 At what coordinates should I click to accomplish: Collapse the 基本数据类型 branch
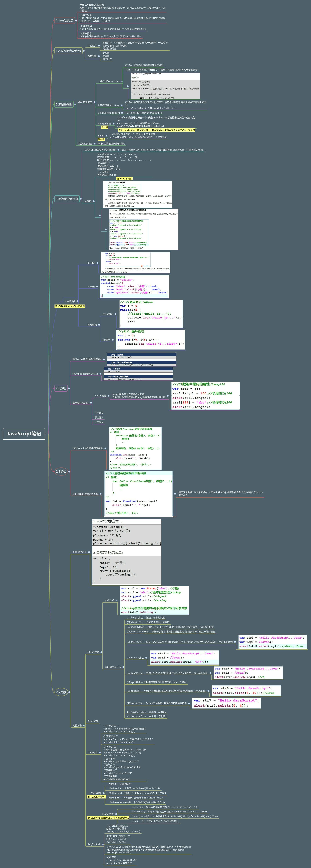(95, 102)
